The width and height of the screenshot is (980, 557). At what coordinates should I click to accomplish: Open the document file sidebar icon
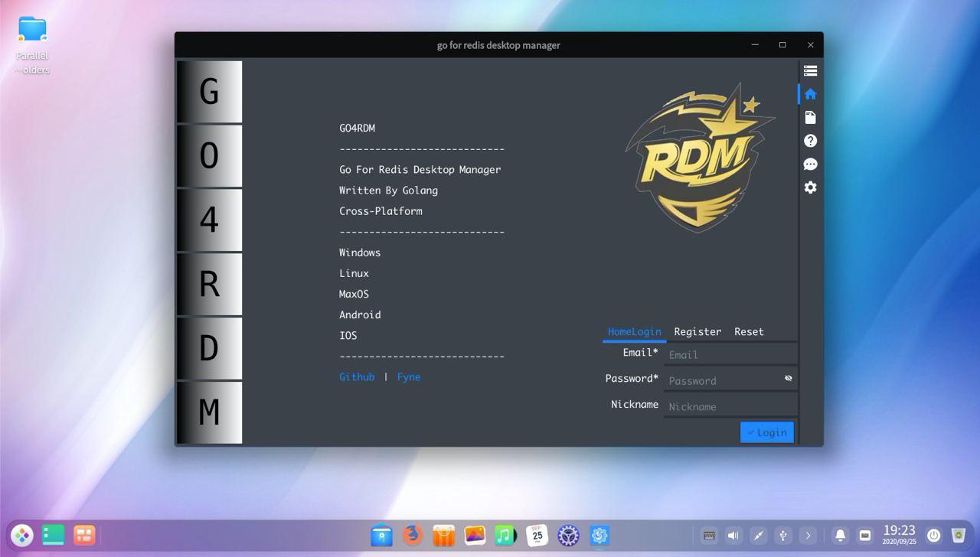tap(810, 117)
